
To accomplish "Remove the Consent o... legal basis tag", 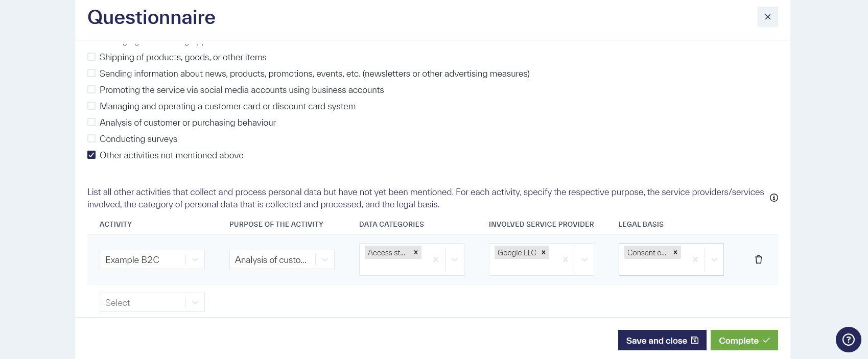I will pos(675,252).
